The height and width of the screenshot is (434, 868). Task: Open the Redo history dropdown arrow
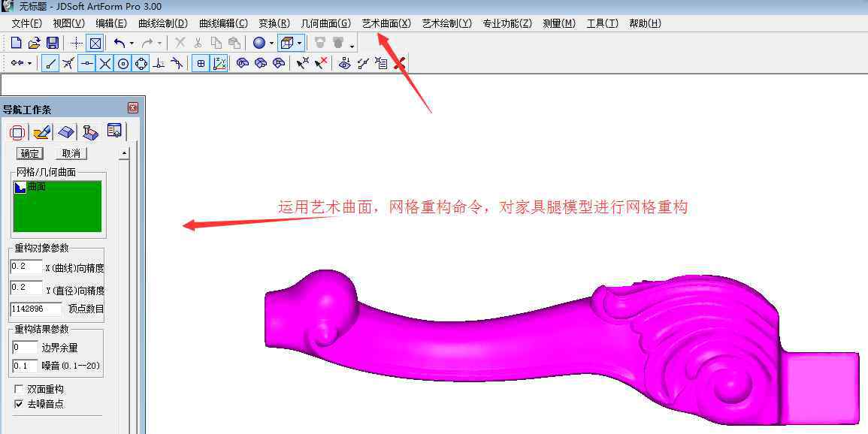pyautogui.click(x=160, y=43)
